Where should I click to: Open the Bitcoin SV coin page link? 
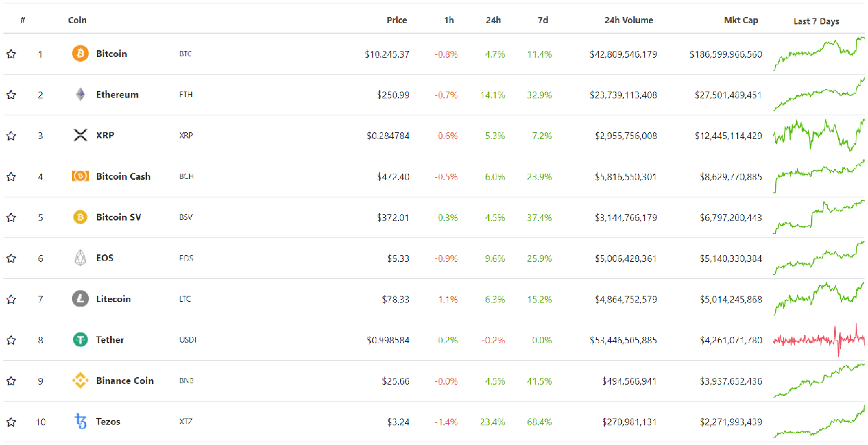(x=119, y=217)
